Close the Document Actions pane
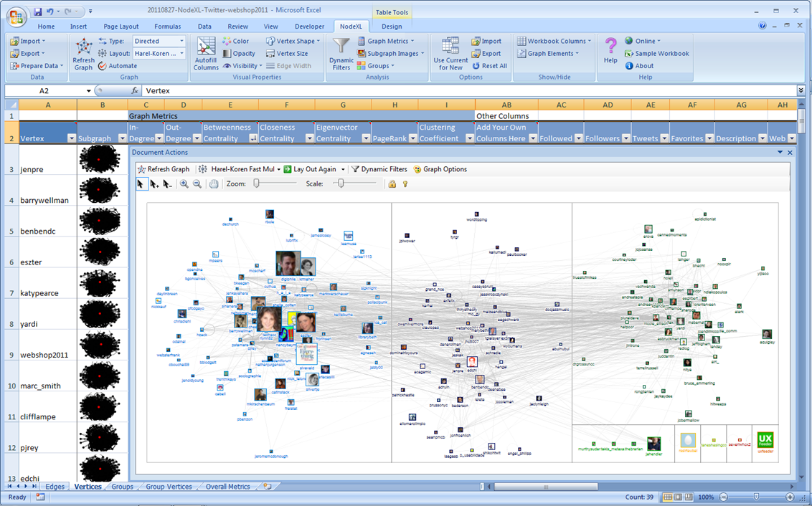This screenshot has height=506, width=812. pos(790,153)
